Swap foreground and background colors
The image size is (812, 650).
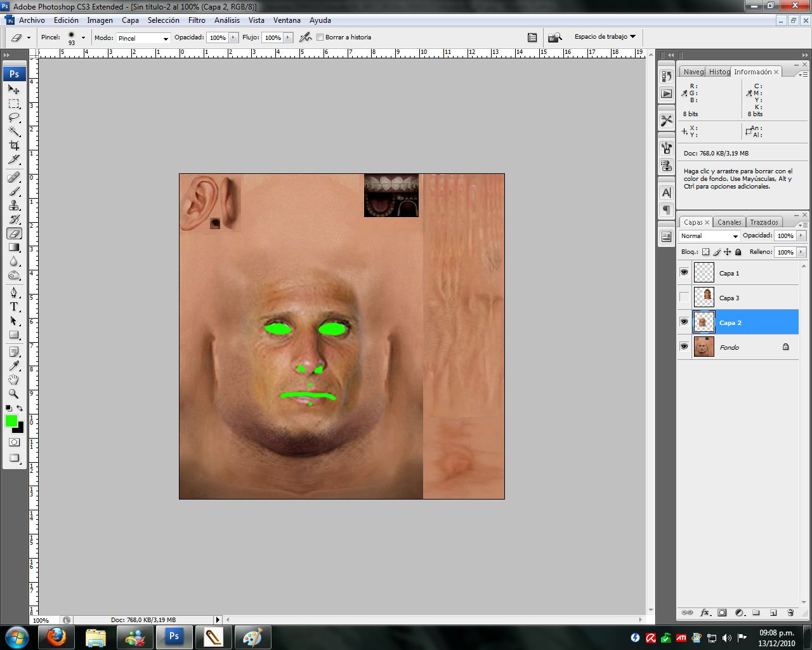(20, 408)
